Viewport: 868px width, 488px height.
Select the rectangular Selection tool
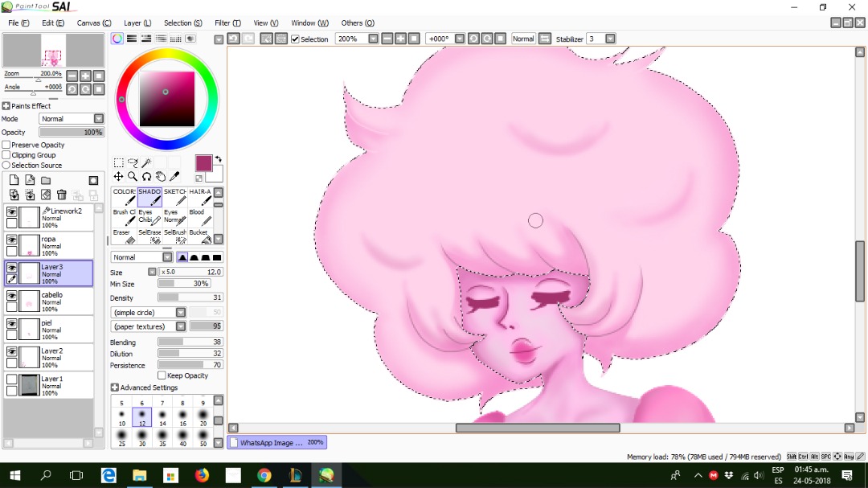[118, 162]
